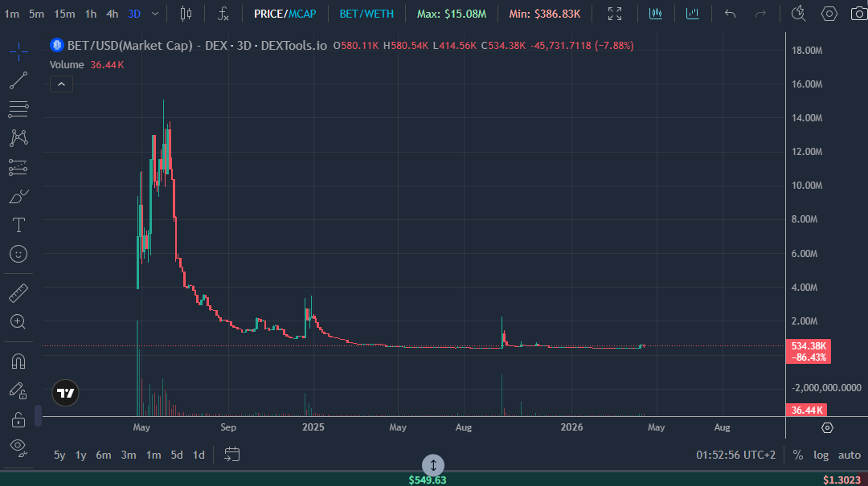This screenshot has height=486, width=868.
Task: Select the 5m interval
Action: [36, 14]
